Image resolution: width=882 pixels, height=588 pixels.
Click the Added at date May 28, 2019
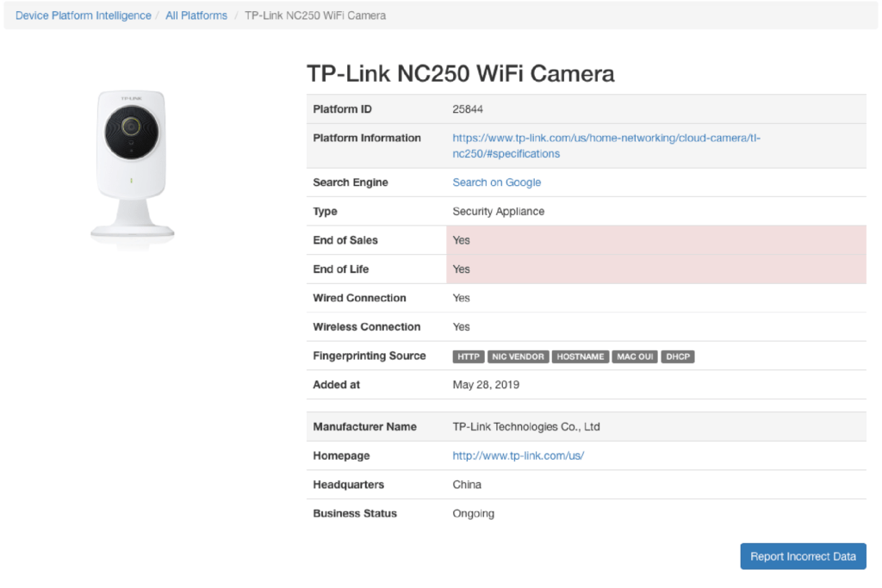point(486,385)
